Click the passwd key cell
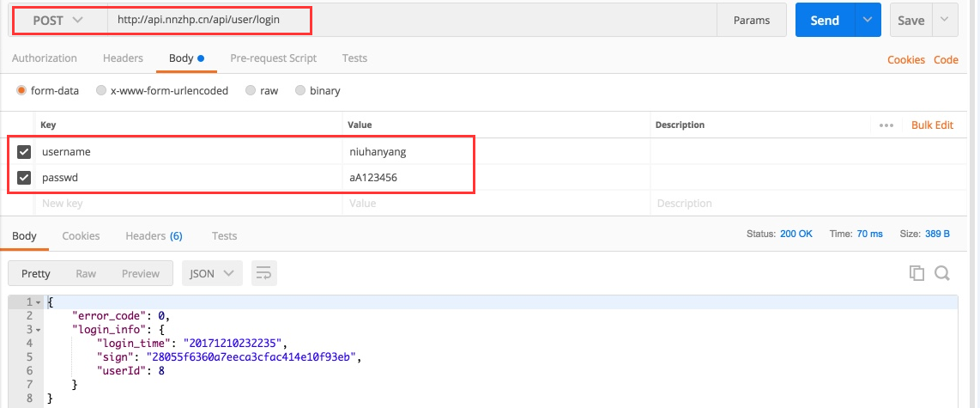Image resolution: width=980 pixels, height=408 pixels. [187, 178]
